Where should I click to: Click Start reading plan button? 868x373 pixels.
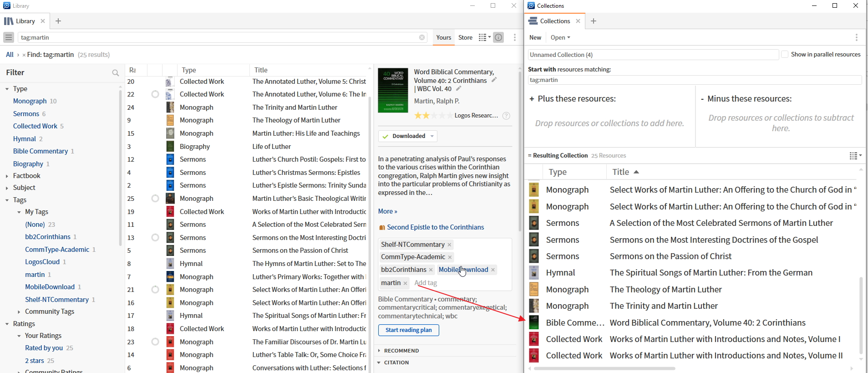pyautogui.click(x=409, y=330)
